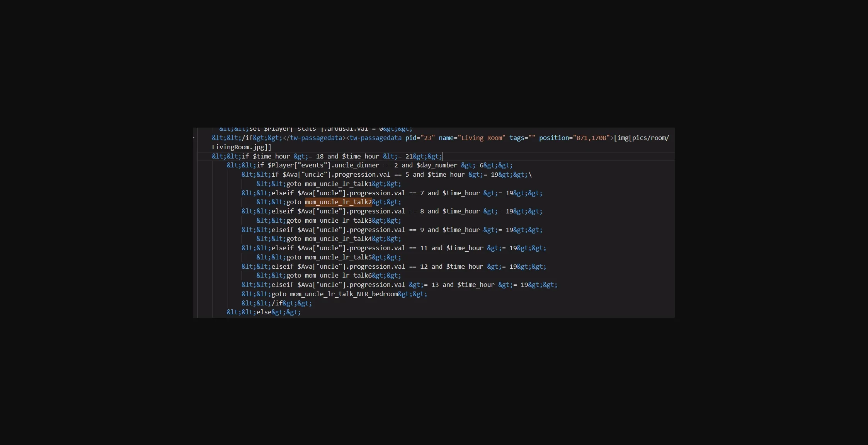This screenshot has height=445, width=868.
Task: Click the mom_uncle_lr_talk6 goto target
Action: 338,275
